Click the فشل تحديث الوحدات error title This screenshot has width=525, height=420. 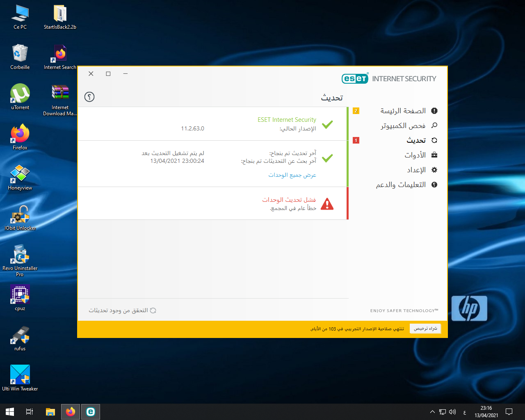289,200
